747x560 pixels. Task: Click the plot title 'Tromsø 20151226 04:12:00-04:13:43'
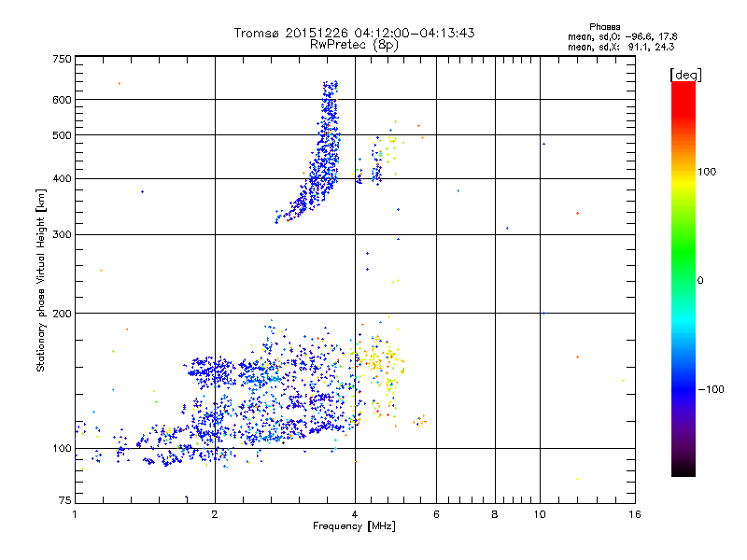tap(354, 33)
